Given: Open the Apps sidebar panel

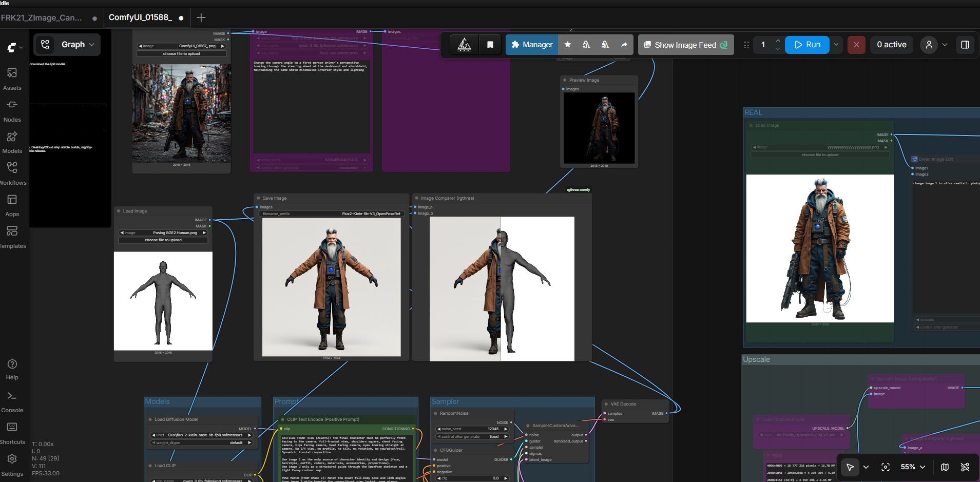Looking at the screenshot, I should click(12, 205).
